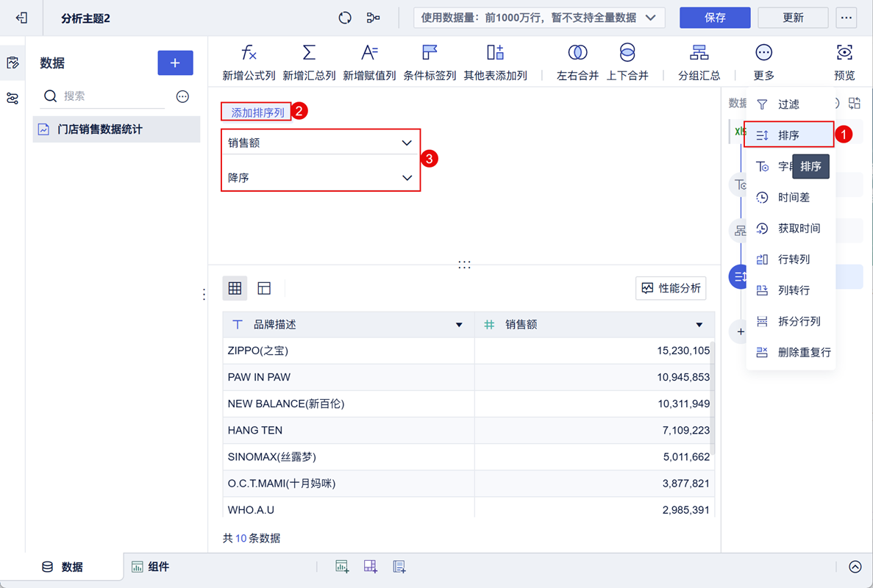Screen dimensions: 873x588
Task: Choose 时间差 from the more menu
Action: click(791, 198)
